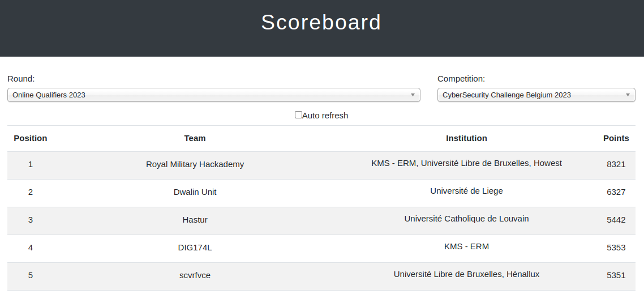This screenshot has height=294, width=644.
Task: Select the Hastur team row
Action: (321, 221)
